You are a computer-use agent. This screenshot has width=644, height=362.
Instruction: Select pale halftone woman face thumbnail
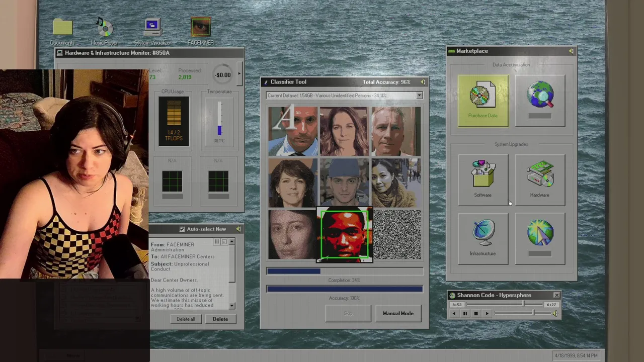pos(293,235)
